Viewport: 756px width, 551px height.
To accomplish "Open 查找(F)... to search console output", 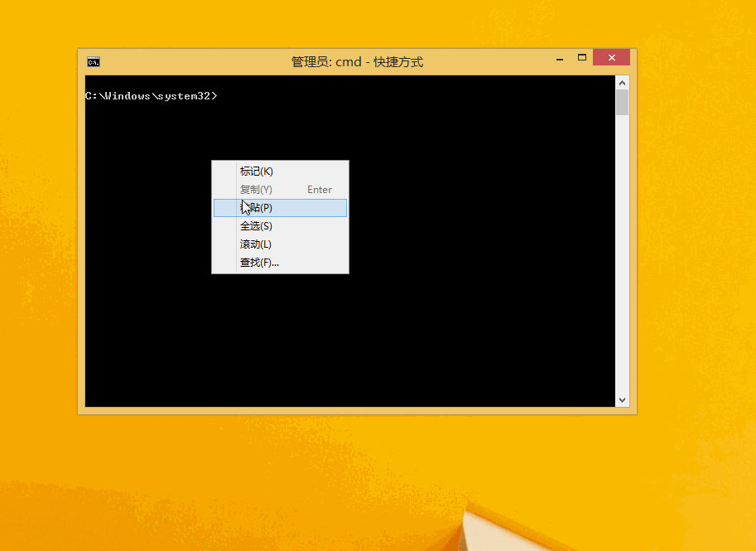I will tap(259, 262).
